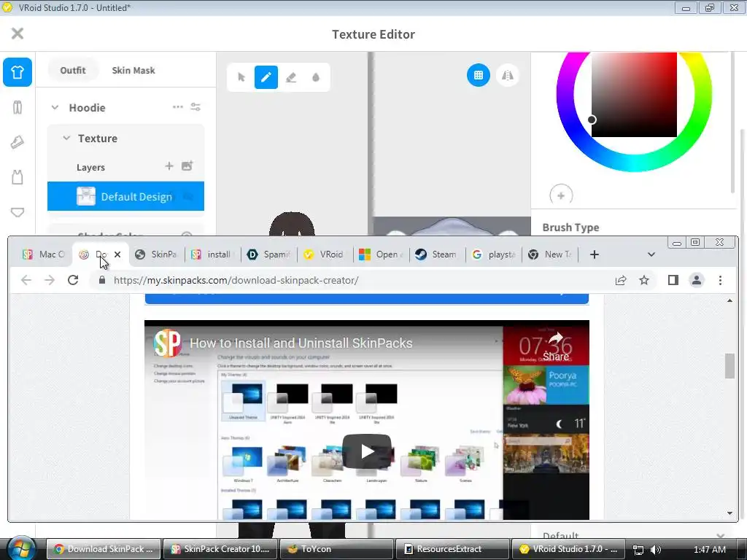Select the Innerwear icon in sidebar
This screenshot has height=560, width=747.
(18, 212)
